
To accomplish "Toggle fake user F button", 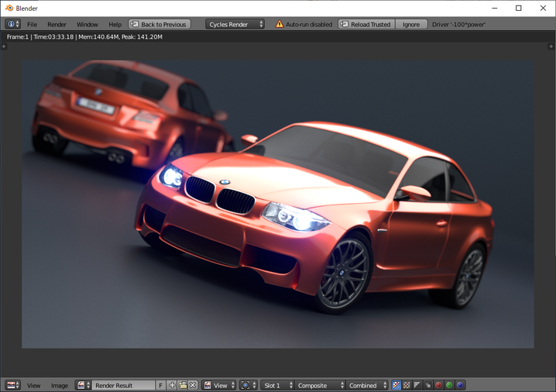I will click(x=160, y=385).
